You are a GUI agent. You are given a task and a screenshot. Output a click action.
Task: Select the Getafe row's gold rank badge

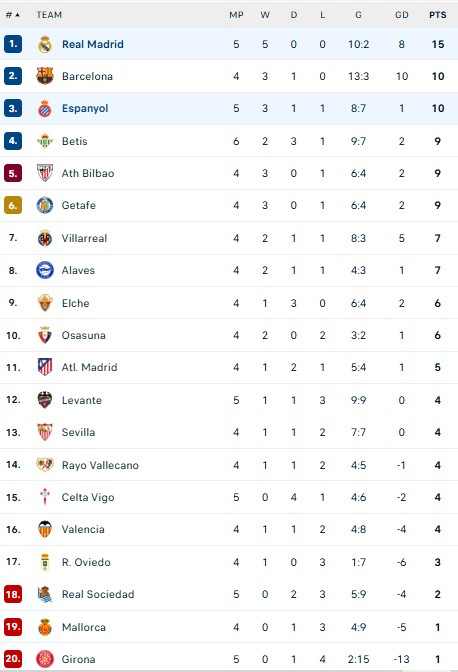tap(13, 205)
